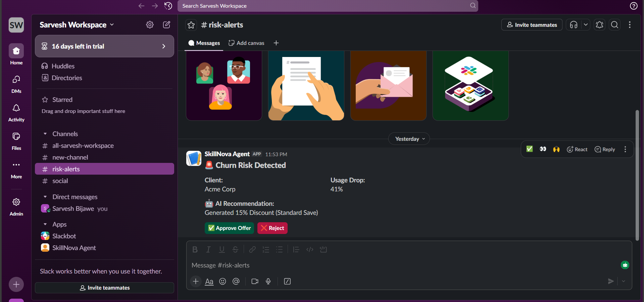Approve the 15% discount offer
This screenshot has width=644, height=302.
click(x=229, y=228)
